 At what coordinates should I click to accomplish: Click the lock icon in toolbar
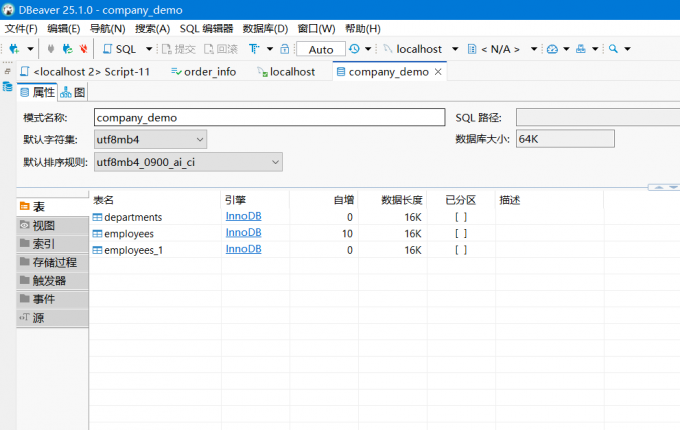coord(285,48)
